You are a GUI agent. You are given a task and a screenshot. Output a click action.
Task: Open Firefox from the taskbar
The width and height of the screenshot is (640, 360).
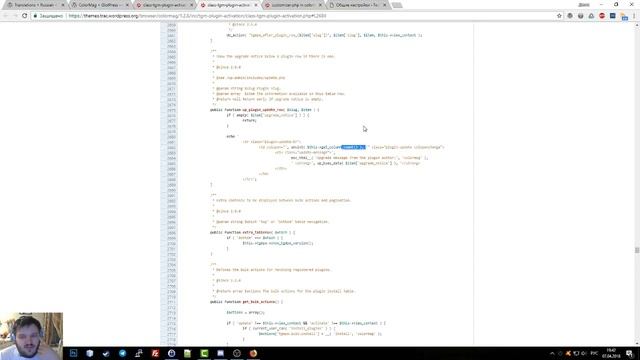tap(253, 353)
